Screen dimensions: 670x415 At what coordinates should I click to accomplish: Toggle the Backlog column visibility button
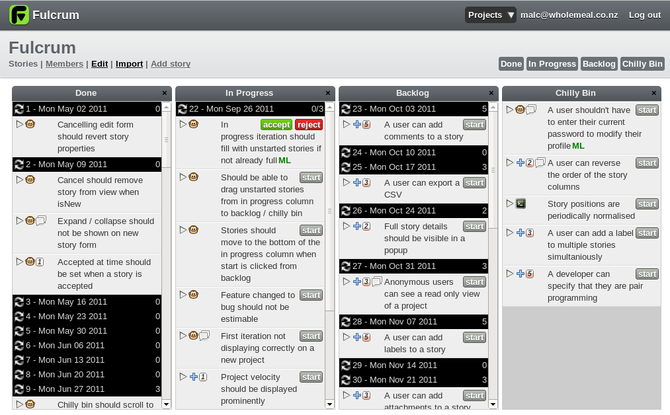599,64
